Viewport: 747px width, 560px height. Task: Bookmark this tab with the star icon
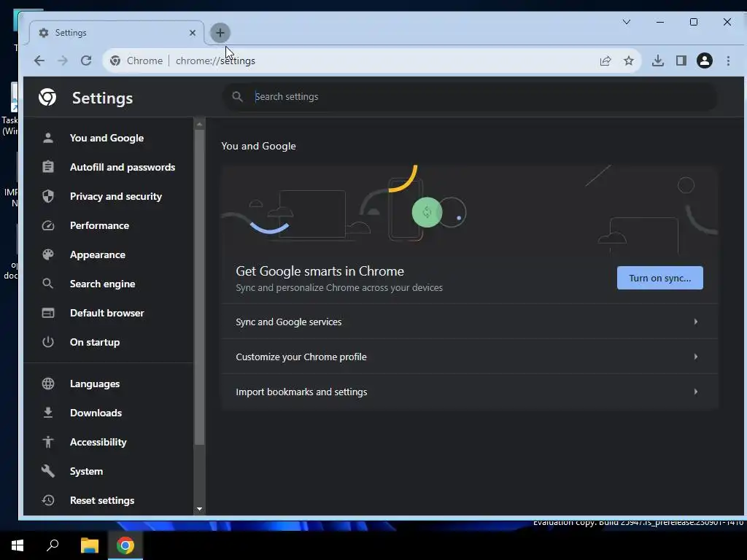629,61
